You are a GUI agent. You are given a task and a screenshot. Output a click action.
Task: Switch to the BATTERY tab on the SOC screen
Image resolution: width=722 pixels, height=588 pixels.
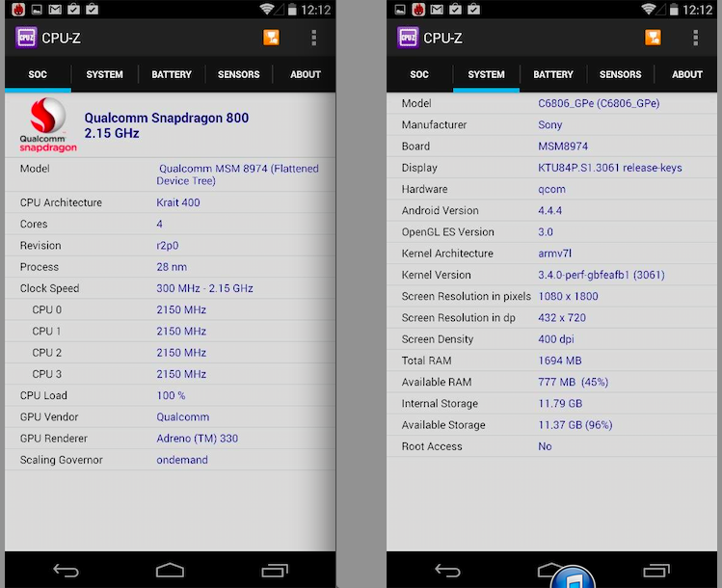pos(172,74)
